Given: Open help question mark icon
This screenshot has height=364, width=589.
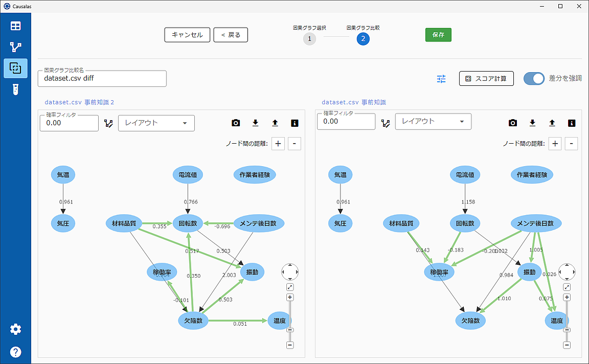Looking at the screenshot, I should tap(15, 352).
